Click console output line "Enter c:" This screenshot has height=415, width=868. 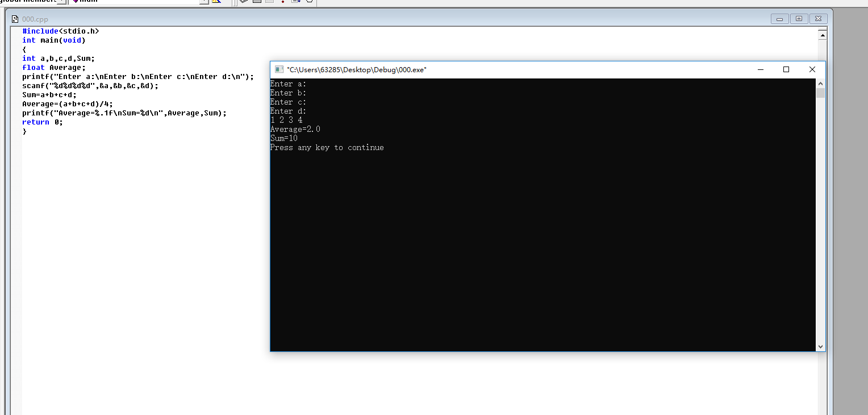(288, 102)
